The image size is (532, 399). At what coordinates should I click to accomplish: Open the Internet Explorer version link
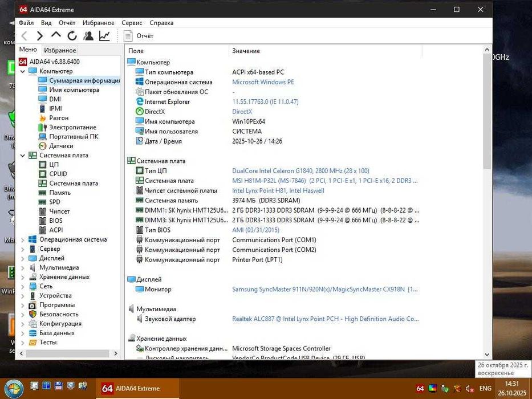(265, 101)
